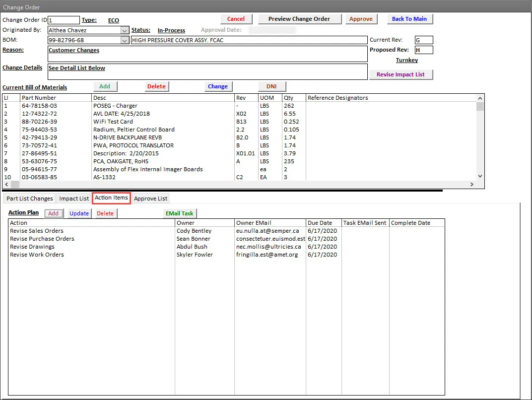Expand the Originated By dropdown
Viewport: 532px width, 400px height.
pyautogui.click(x=125, y=30)
